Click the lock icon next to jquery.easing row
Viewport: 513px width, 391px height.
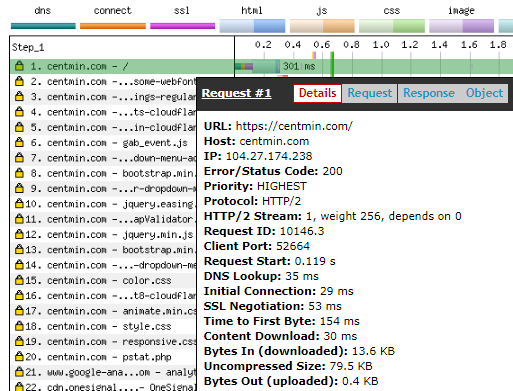20,203
